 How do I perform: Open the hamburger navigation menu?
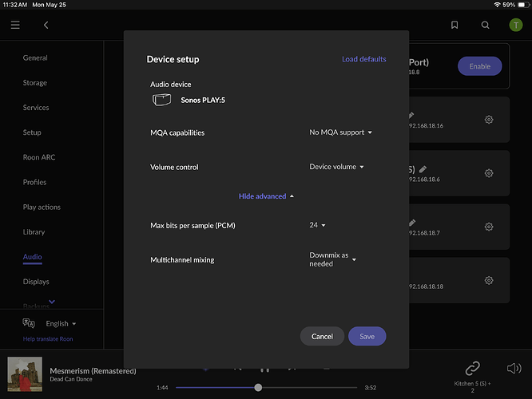point(15,25)
